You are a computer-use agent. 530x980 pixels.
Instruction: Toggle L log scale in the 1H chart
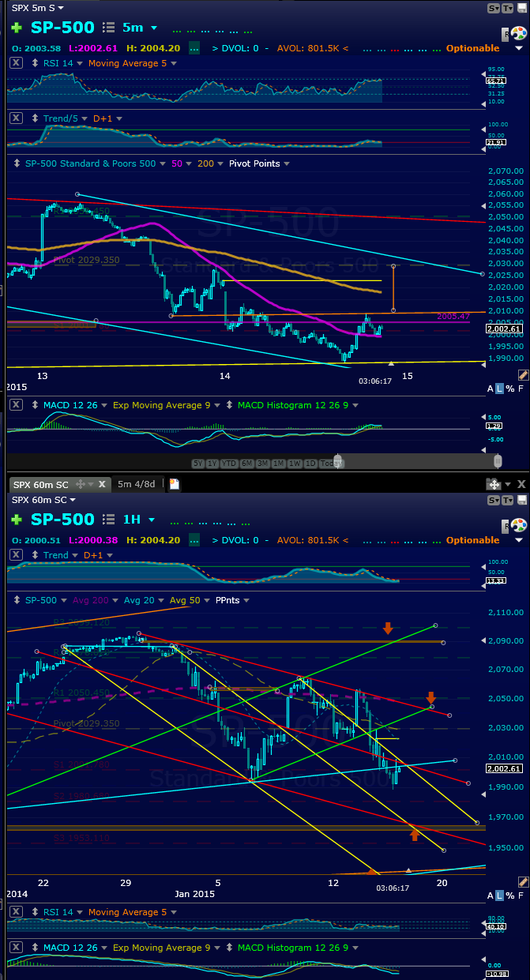499,895
